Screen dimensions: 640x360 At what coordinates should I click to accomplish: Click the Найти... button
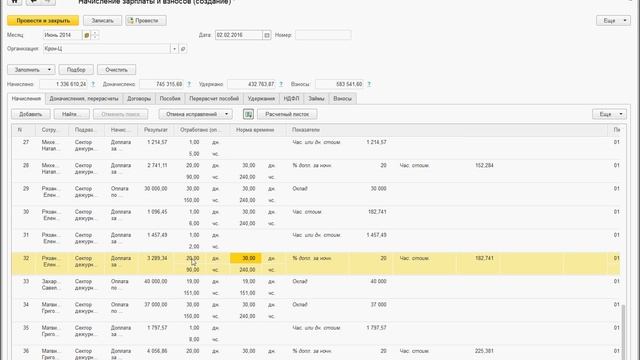click(x=71, y=114)
